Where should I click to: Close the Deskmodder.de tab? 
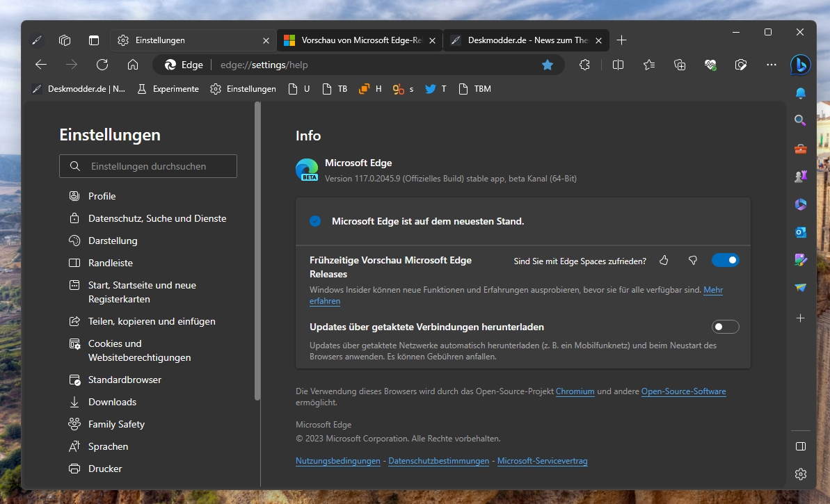click(598, 40)
